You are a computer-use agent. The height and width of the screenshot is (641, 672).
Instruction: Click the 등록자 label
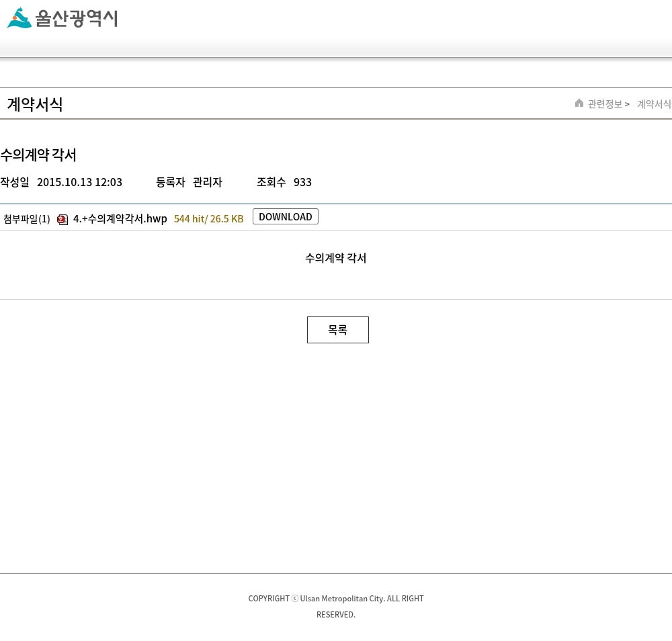pos(170,182)
